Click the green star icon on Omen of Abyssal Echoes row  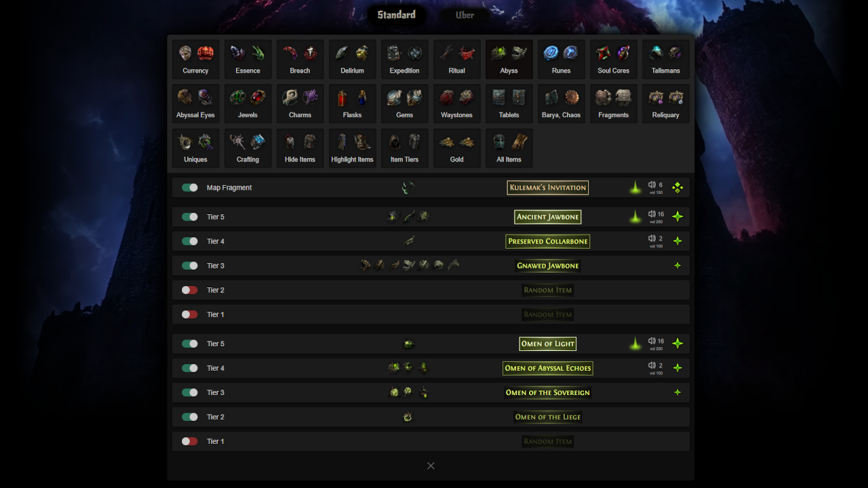(x=677, y=368)
